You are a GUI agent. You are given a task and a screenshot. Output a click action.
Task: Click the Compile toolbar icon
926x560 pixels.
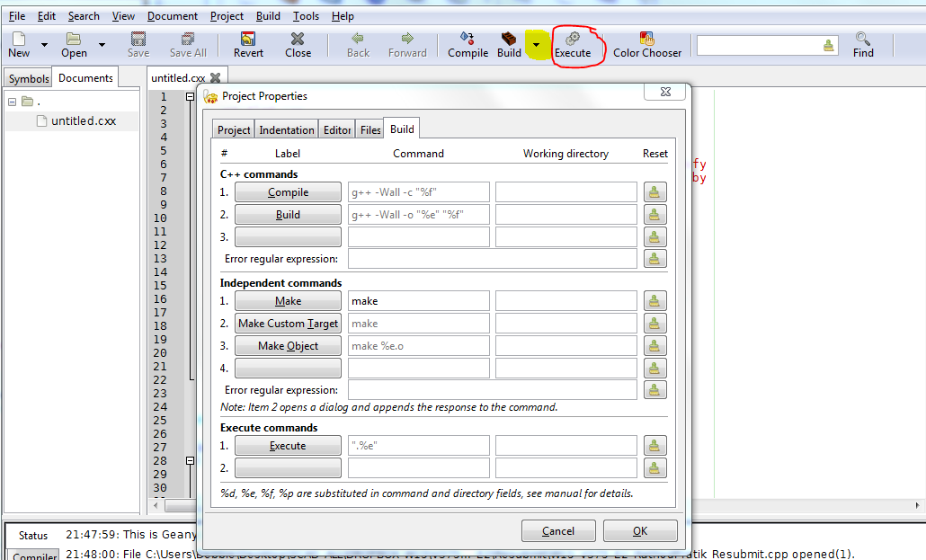[x=467, y=39]
